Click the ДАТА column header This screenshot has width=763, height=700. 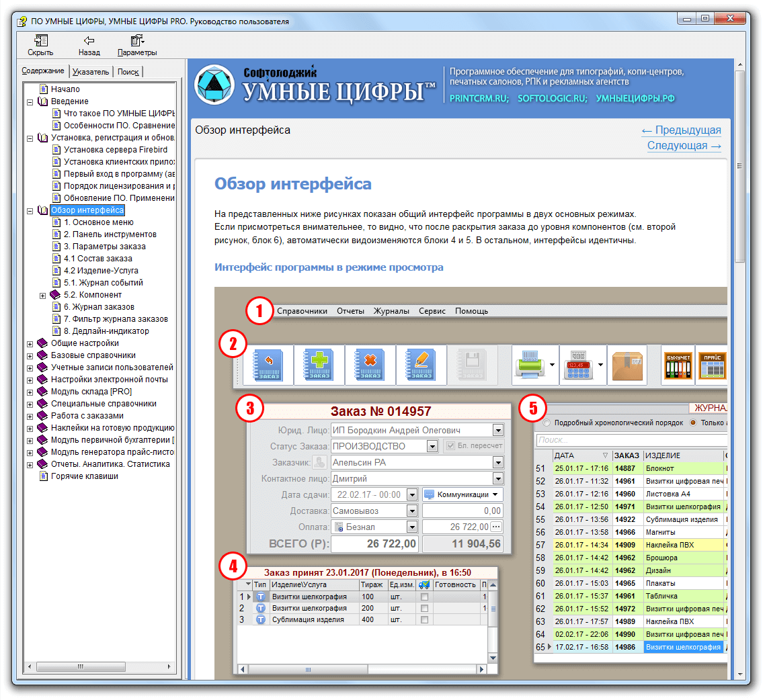pyautogui.click(x=582, y=455)
